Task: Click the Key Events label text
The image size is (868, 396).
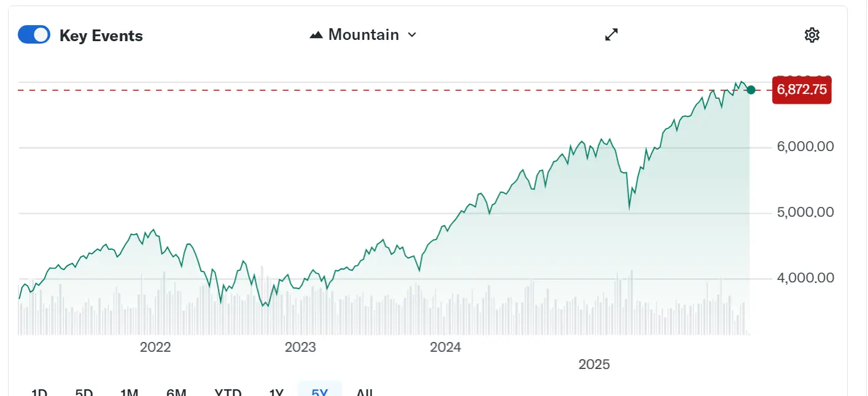Action: tap(101, 36)
